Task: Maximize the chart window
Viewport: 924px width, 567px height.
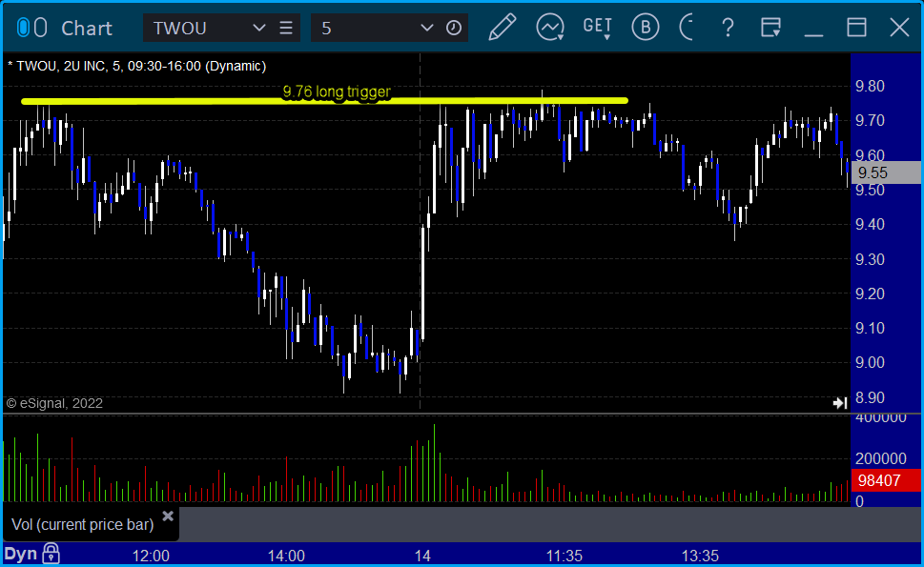Action: [856, 28]
